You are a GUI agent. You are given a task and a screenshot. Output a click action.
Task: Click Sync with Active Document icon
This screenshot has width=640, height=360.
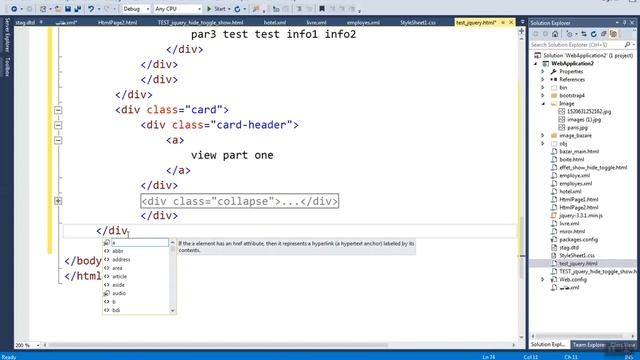pyautogui.click(x=584, y=34)
